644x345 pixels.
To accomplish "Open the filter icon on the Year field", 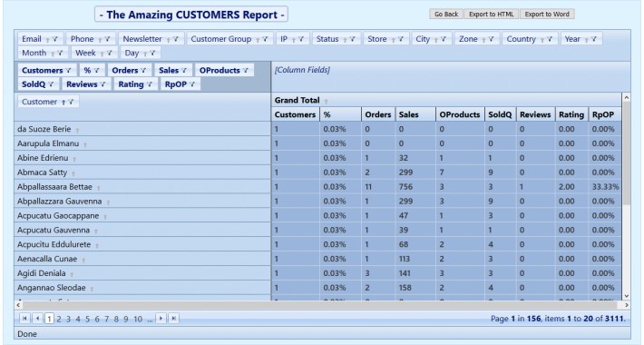I will click(593, 39).
